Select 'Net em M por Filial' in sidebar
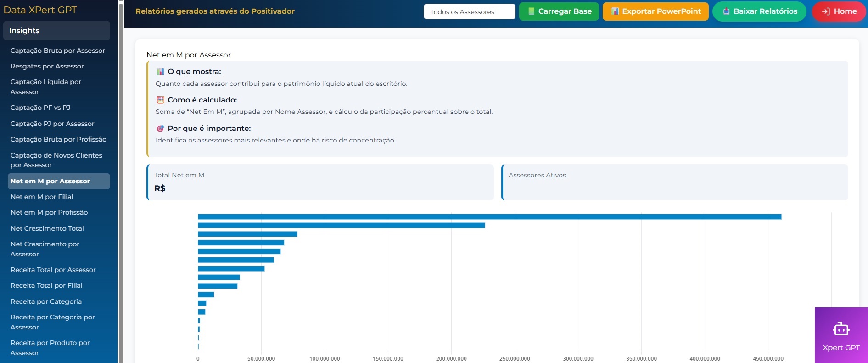The width and height of the screenshot is (868, 363). [x=42, y=197]
